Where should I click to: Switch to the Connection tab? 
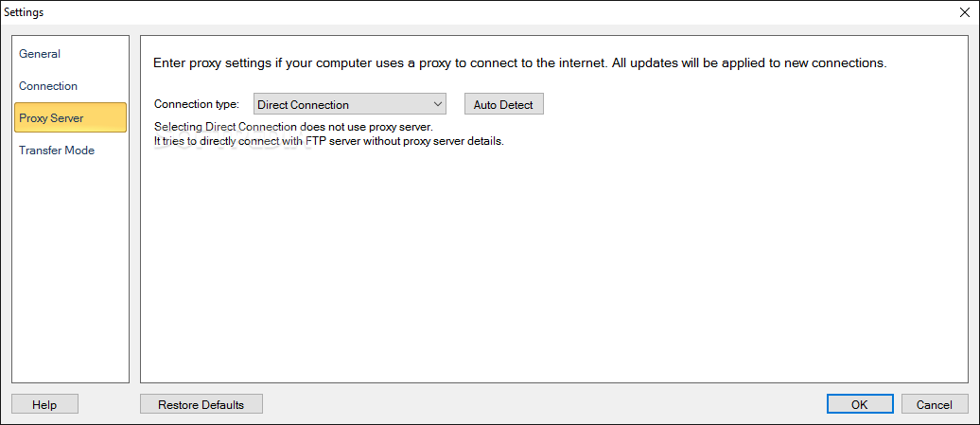(x=48, y=86)
